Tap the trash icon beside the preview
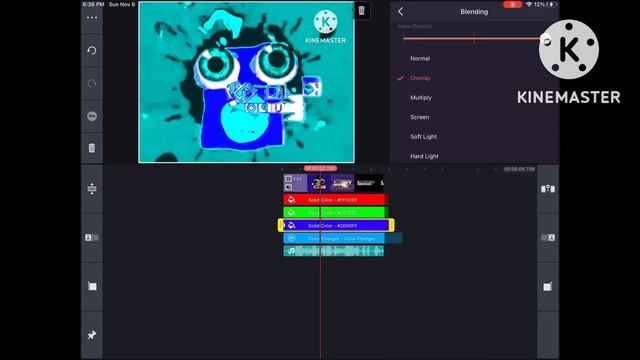 coord(361,10)
